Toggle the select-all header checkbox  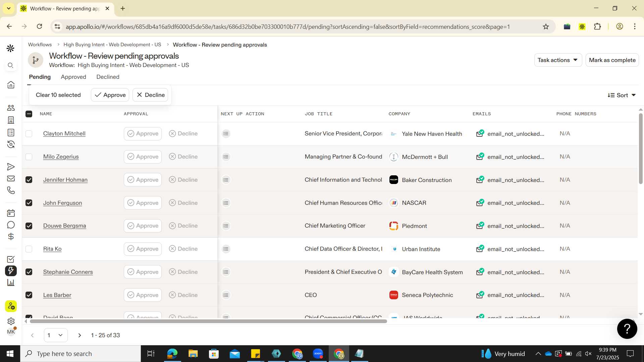29,114
